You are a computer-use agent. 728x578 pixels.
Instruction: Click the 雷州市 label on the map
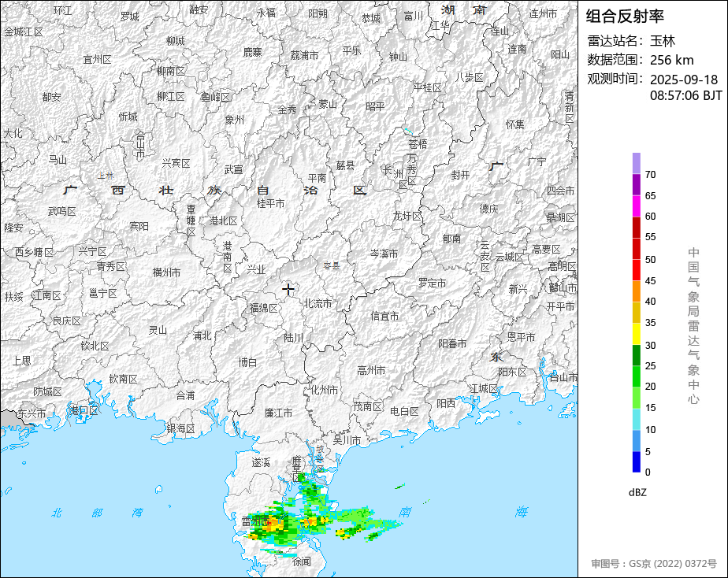(255, 522)
